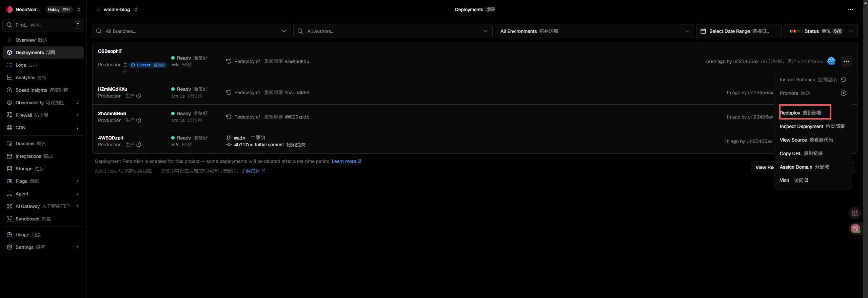Viewport: 868px width, 298px height.
Task: Open the All Authors filter dropdown
Action: tap(393, 31)
